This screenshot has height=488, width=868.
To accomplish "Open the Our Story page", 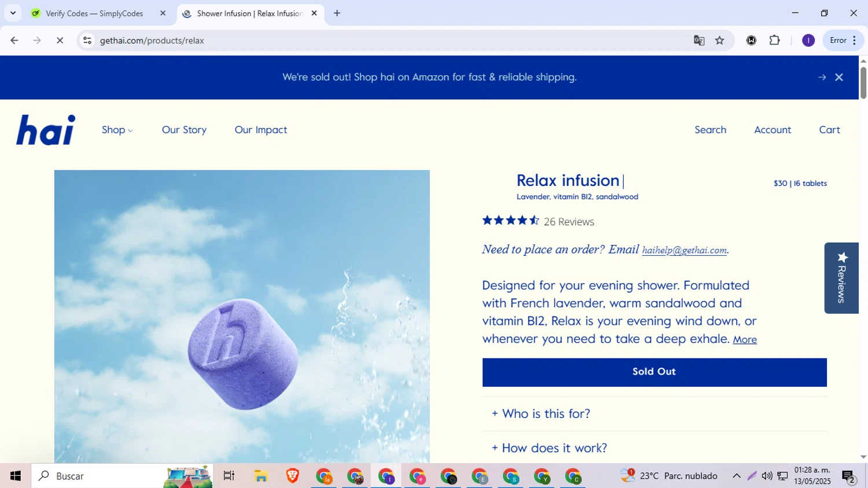I will 184,130.
